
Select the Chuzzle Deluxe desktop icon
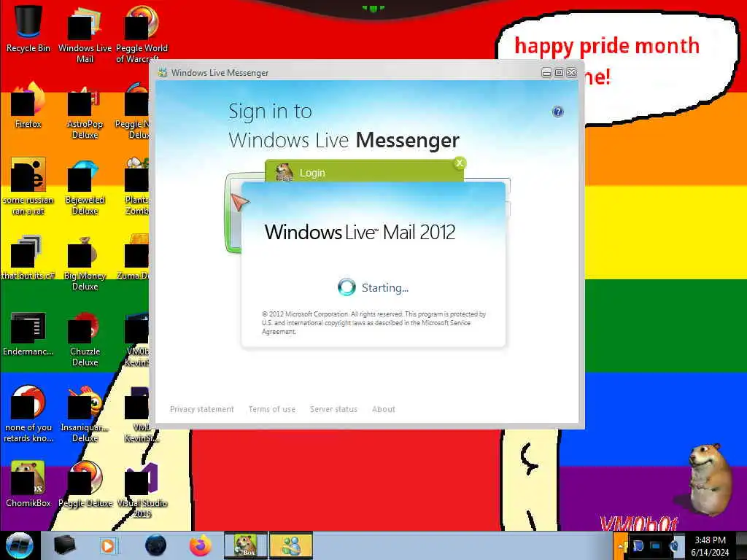[85, 339]
